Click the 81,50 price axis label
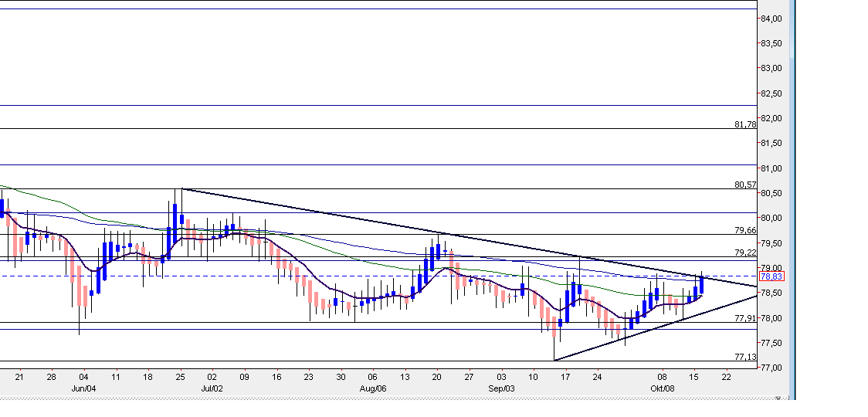868x417 pixels. point(771,143)
